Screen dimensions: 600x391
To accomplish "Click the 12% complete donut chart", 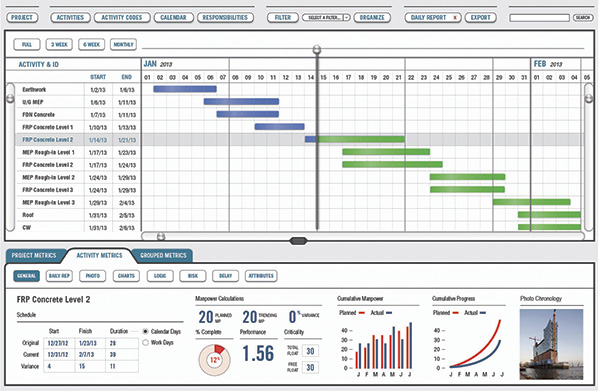I will pyautogui.click(x=214, y=360).
